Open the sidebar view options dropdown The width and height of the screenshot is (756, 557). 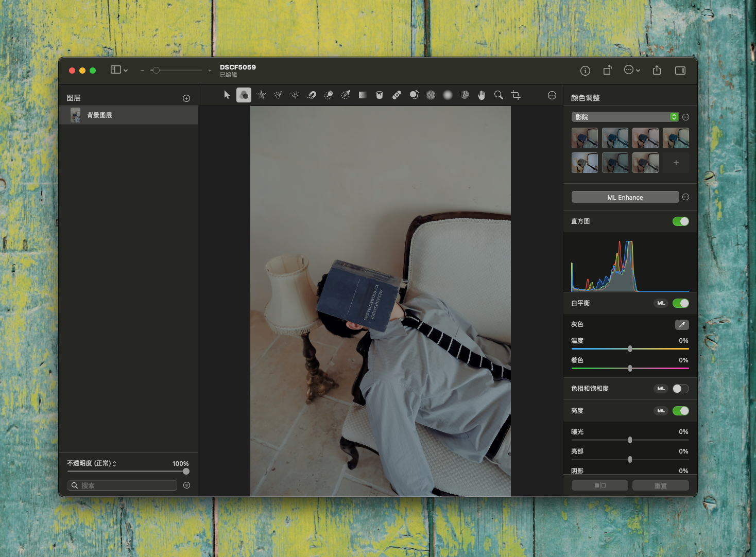coord(119,70)
